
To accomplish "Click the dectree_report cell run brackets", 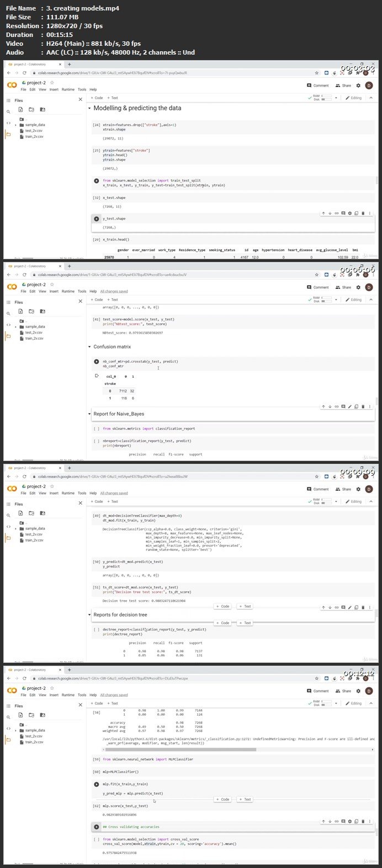I will coord(97,629).
